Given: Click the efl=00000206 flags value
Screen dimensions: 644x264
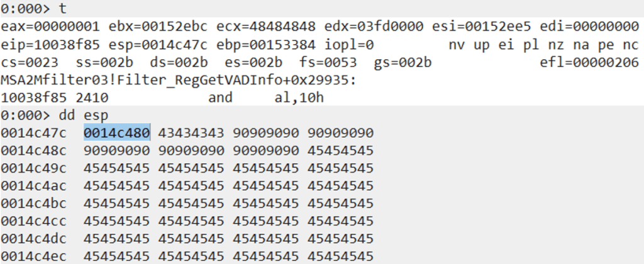Looking at the screenshot, I should (589, 63).
